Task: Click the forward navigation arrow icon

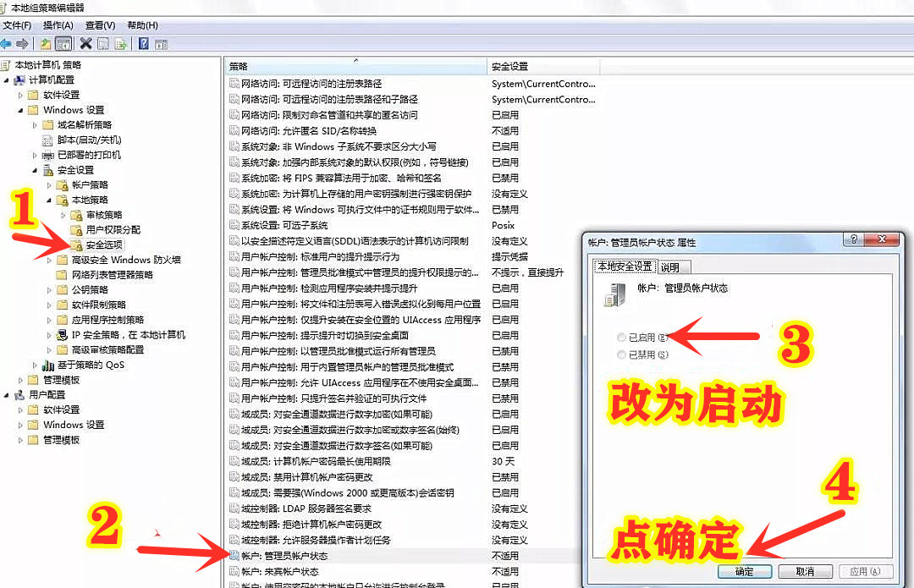Action: (23, 43)
